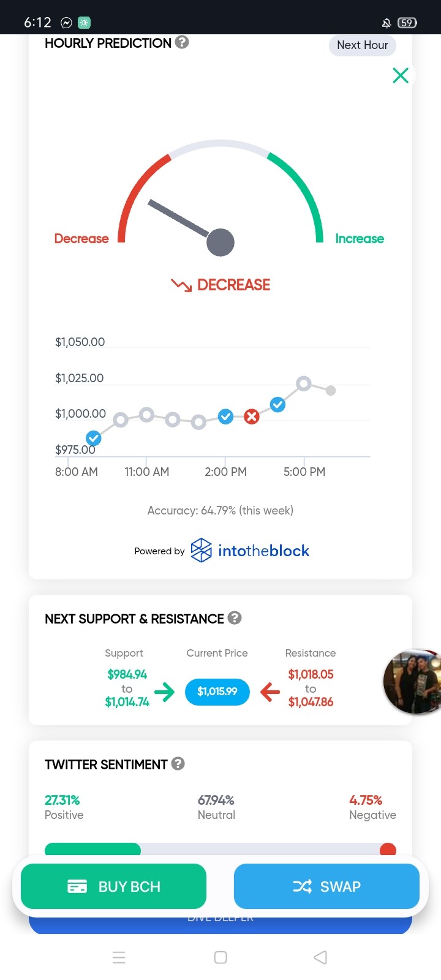Tap Support & Resistance help icon

[x=235, y=618]
